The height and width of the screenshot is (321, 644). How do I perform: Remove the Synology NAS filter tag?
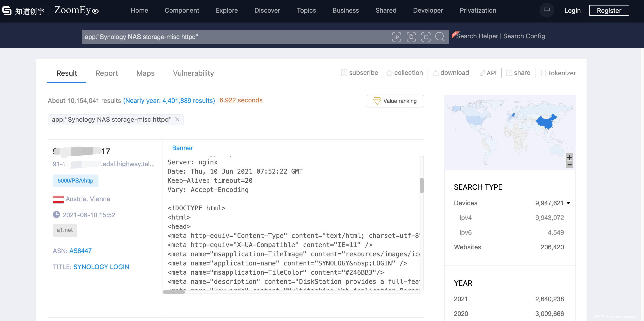pos(177,120)
